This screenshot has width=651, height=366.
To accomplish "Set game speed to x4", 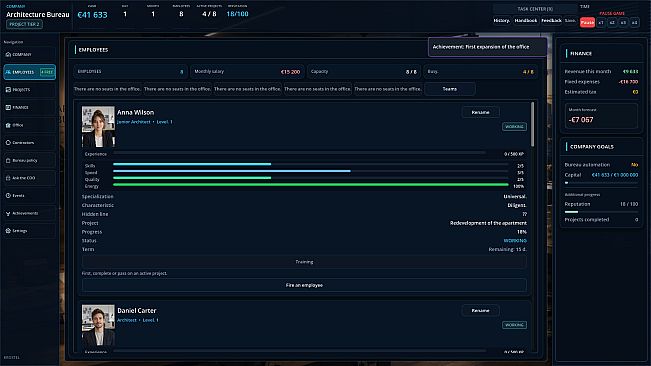I will (634, 22).
